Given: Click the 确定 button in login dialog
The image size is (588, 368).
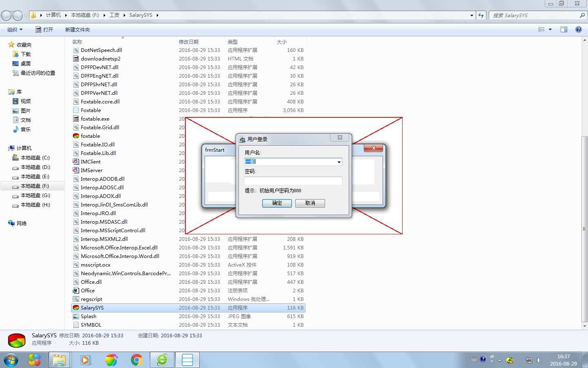Looking at the screenshot, I should tap(277, 203).
